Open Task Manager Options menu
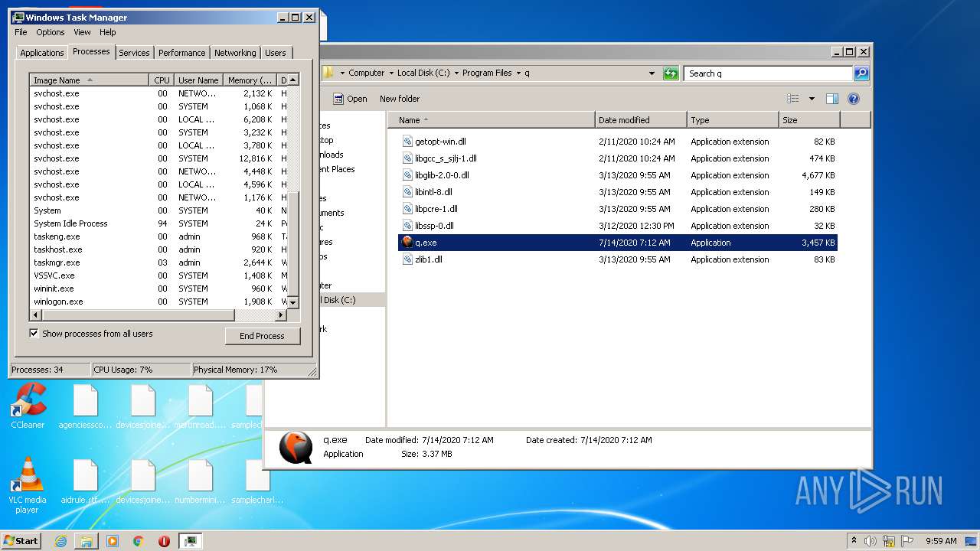Image resolution: width=980 pixels, height=551 pixels. [x=51, y=32]
